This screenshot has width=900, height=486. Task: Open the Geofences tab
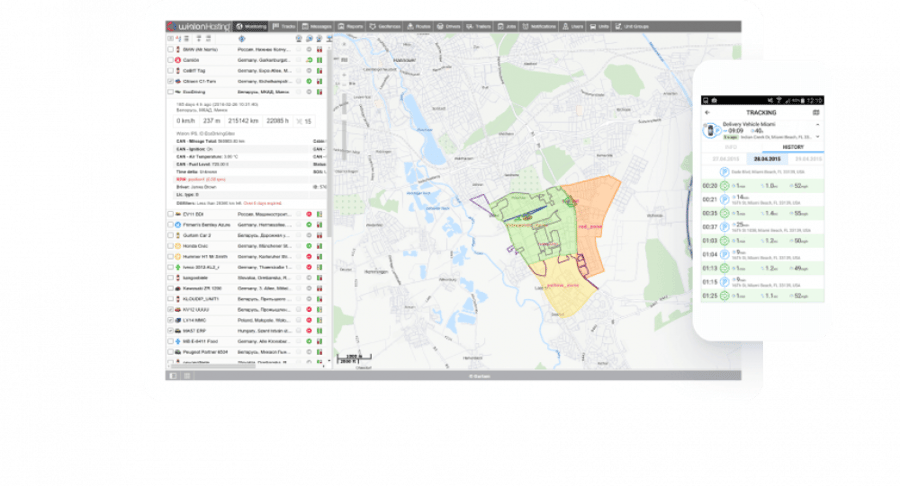pos(385,26)
